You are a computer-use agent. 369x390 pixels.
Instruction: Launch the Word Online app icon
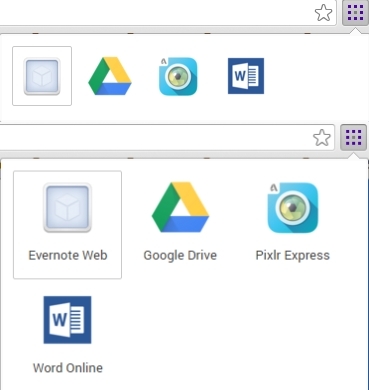(x=67, y=320)
